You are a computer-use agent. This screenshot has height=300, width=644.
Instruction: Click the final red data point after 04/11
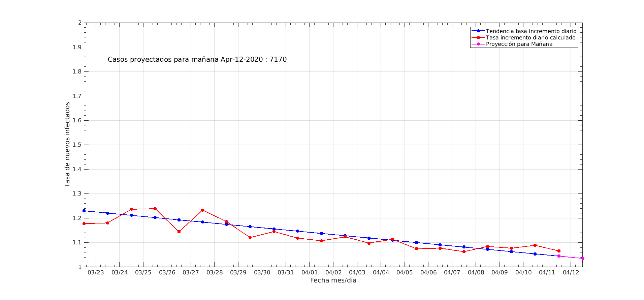(559, 251)
